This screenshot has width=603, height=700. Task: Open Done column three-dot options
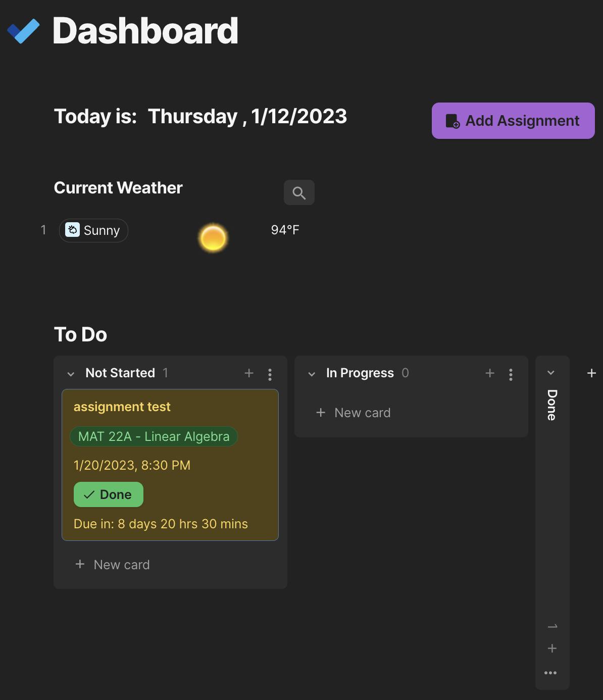tap(550, 673)
